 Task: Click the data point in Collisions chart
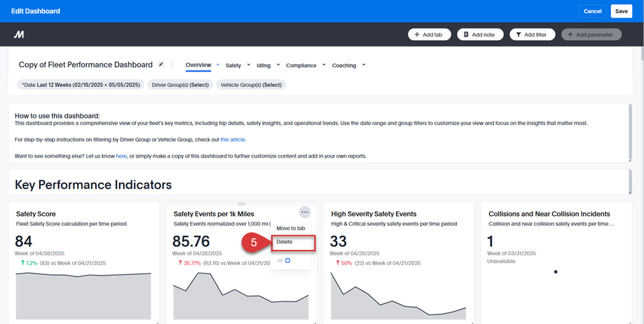(x=556, y=272)
